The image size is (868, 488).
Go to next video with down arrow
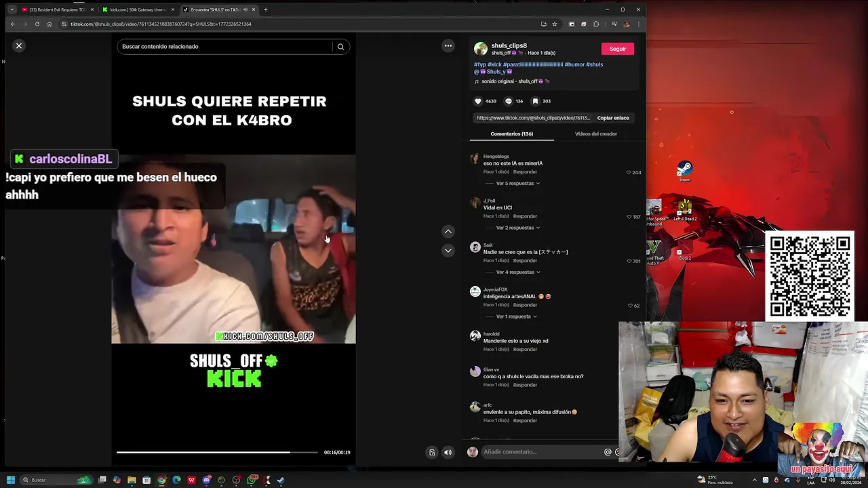pos(448,250)
